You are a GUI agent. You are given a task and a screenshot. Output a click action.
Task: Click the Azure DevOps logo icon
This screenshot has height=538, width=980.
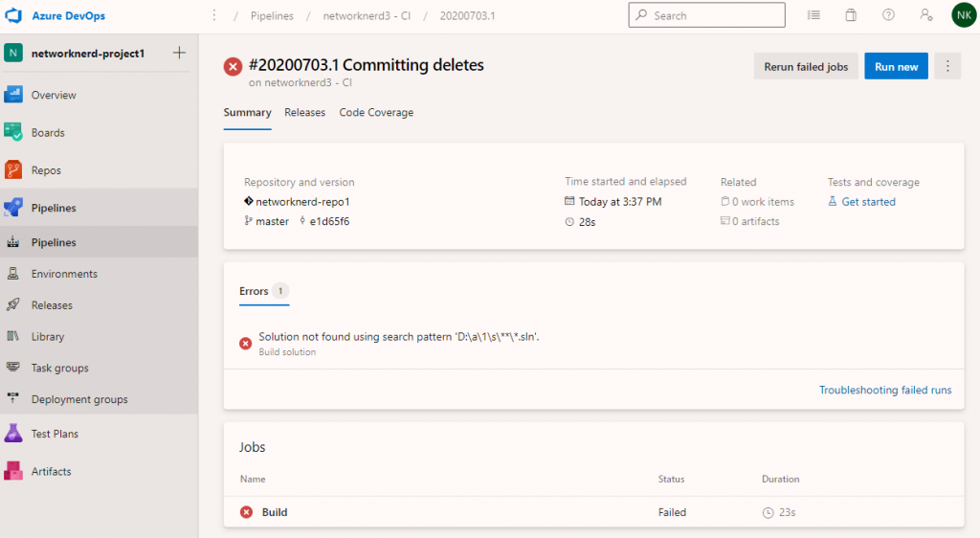point(13,15)
